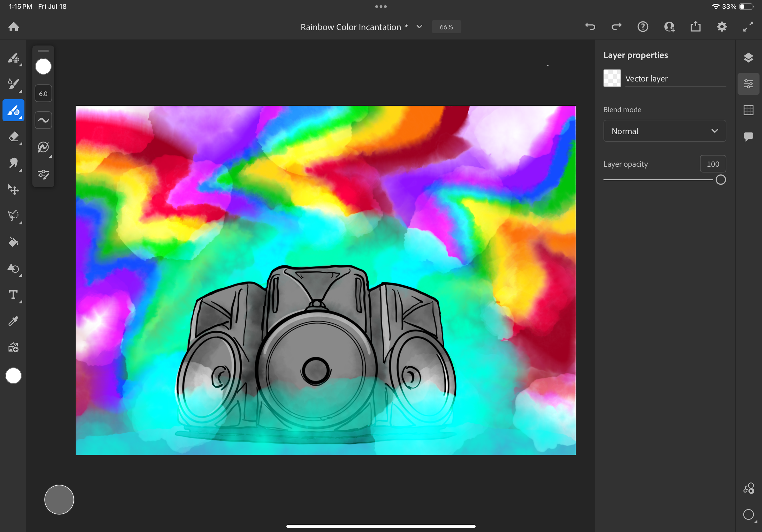Select the Live Brushes tool
The height and width of the screenshot is (532, 762).
tap(14, 84)
